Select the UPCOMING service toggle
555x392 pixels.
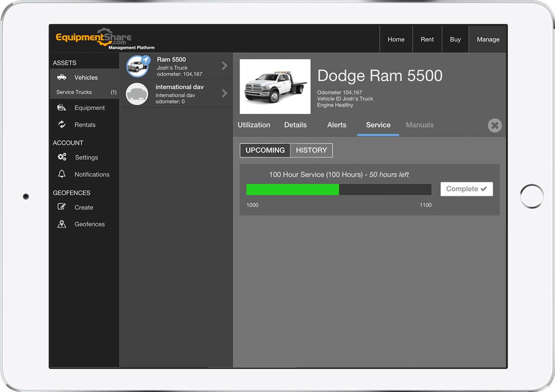click(x=265, y=150)
